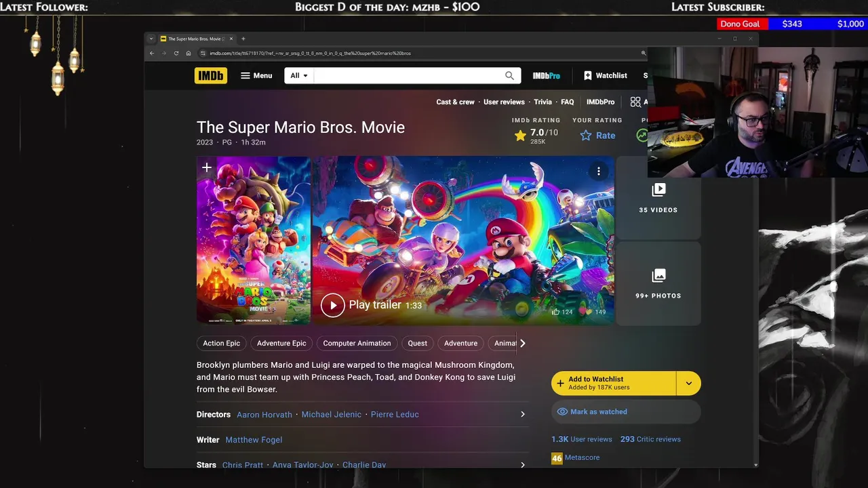868x488 pixels.
Task: Open IMDbPro from the header
Action: (x=547, y=76)
